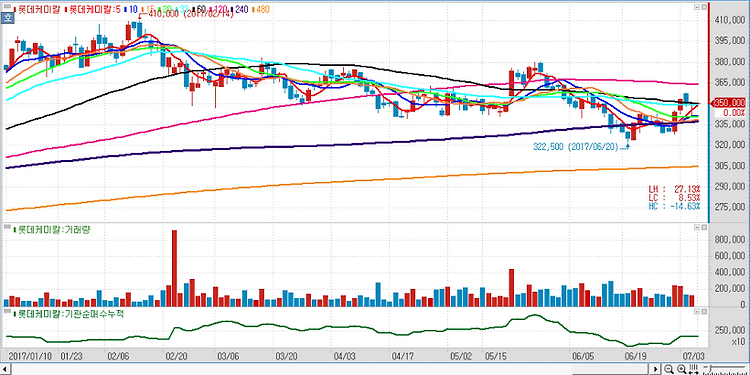Click the 06/19 date axis label
Image resolution: width=750 pixels, height=375 pixels.
[x=636, y=356]
